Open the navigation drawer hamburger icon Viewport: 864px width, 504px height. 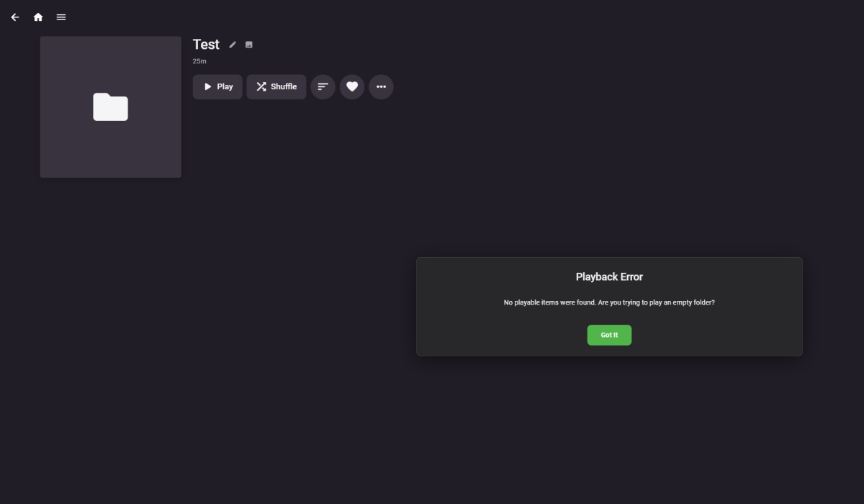pyautogui.click(x=61, y=17)
